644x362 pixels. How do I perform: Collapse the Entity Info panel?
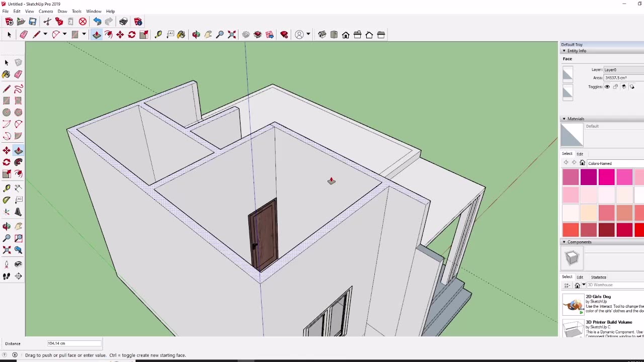coord(564,51)
